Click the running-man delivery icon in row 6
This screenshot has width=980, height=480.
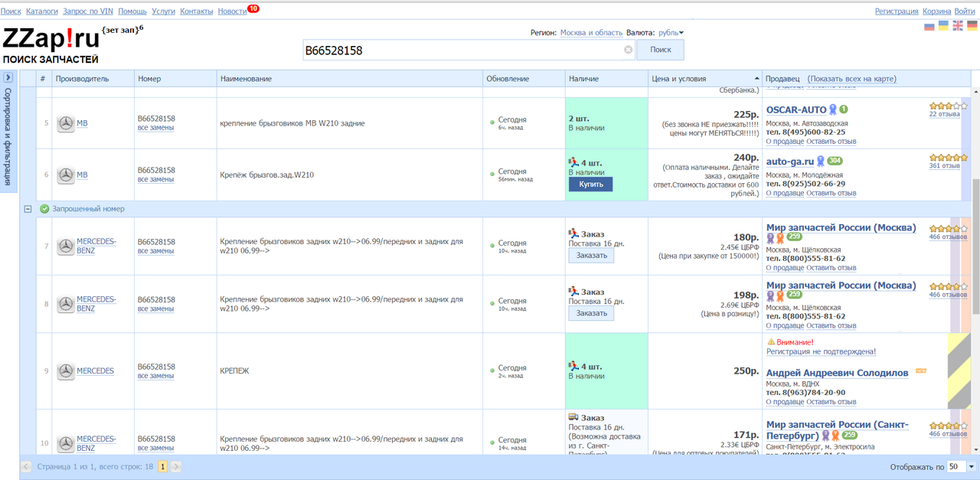[573, 163]
